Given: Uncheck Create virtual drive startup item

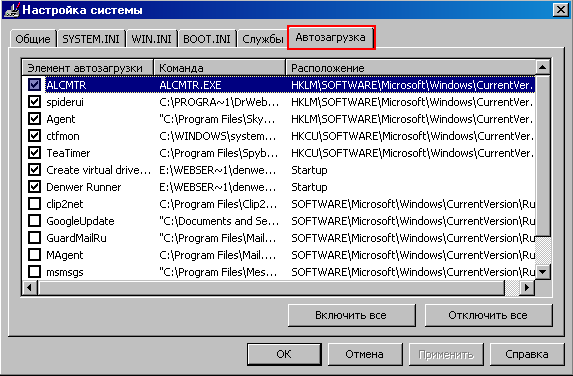Looking at the screenshot, I should [34, 170].
